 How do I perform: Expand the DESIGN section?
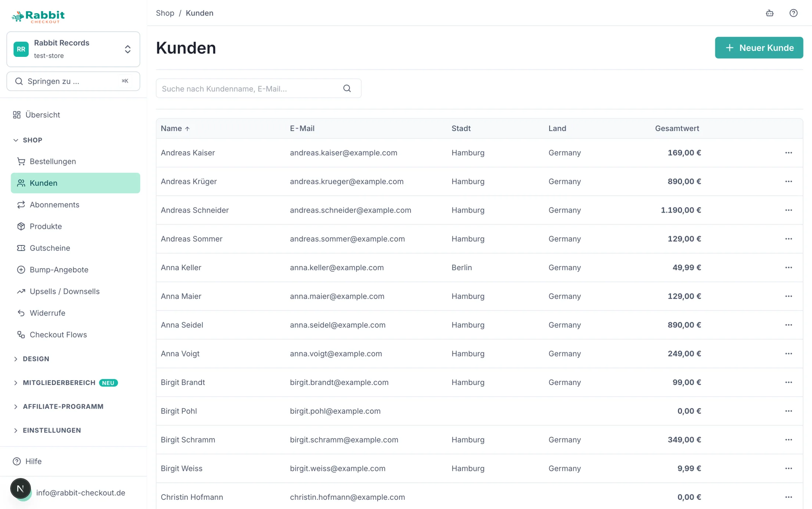[31, 359]
